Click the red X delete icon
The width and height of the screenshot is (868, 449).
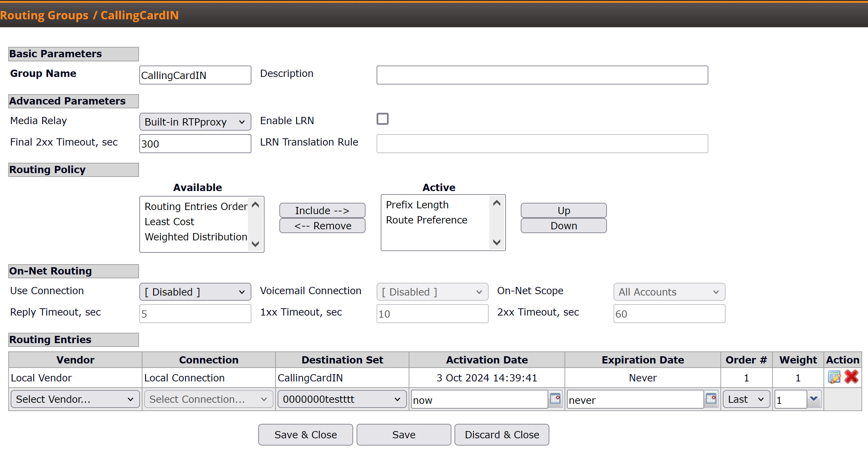851,377
